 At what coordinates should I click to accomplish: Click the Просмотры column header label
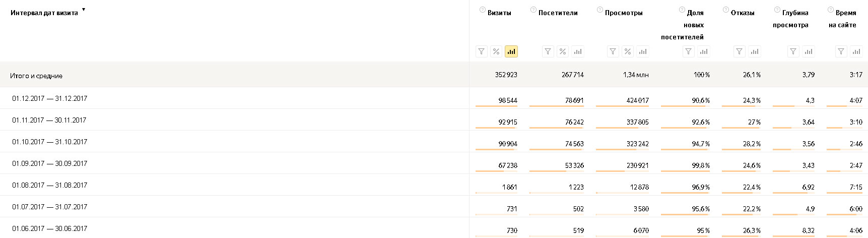tap(624, 13)
